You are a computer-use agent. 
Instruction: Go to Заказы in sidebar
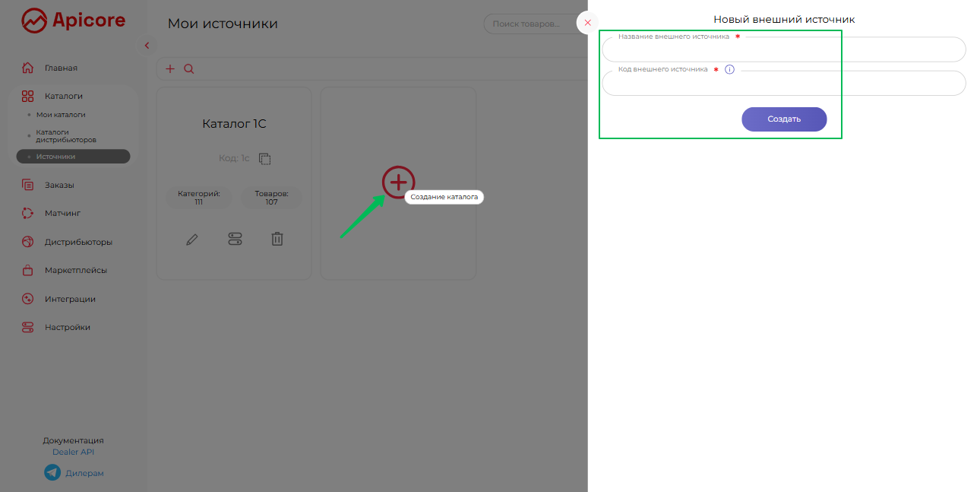pyautogui.click(x=59, y=185)
